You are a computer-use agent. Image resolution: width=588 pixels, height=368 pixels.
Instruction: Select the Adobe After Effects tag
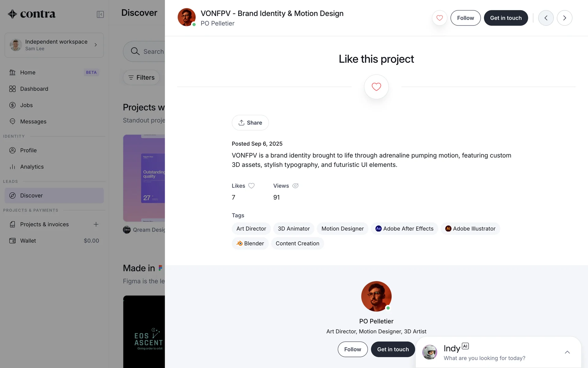point(404,229)
